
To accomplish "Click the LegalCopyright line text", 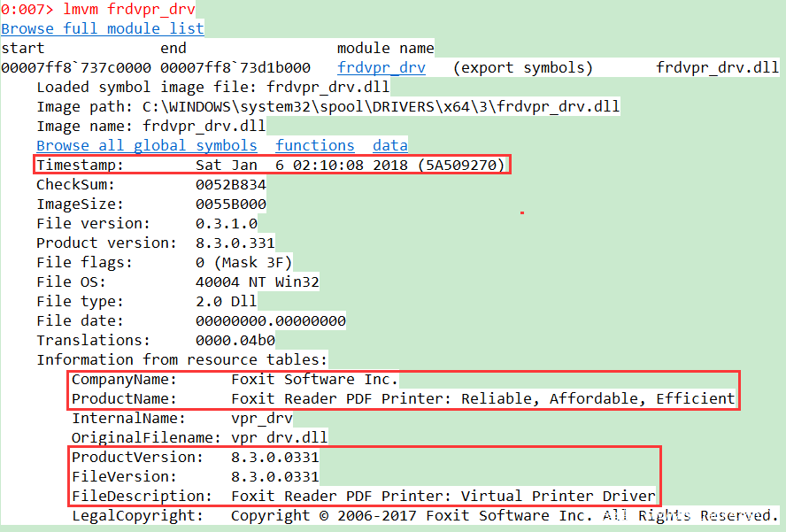I will tap(505, 515).
